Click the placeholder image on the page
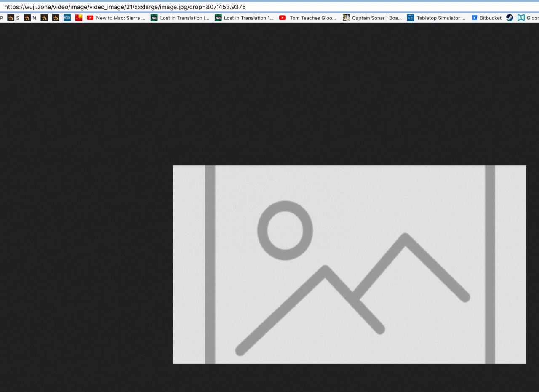The height and width of the screenshot is (392, 539). pyautogui.click(x=349, y=264)
